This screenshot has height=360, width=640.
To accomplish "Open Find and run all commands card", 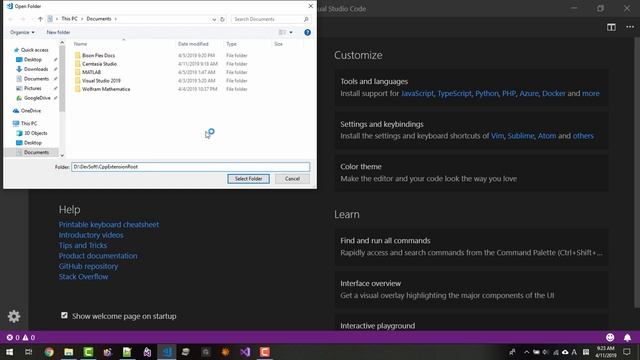I will pos(471,247).
